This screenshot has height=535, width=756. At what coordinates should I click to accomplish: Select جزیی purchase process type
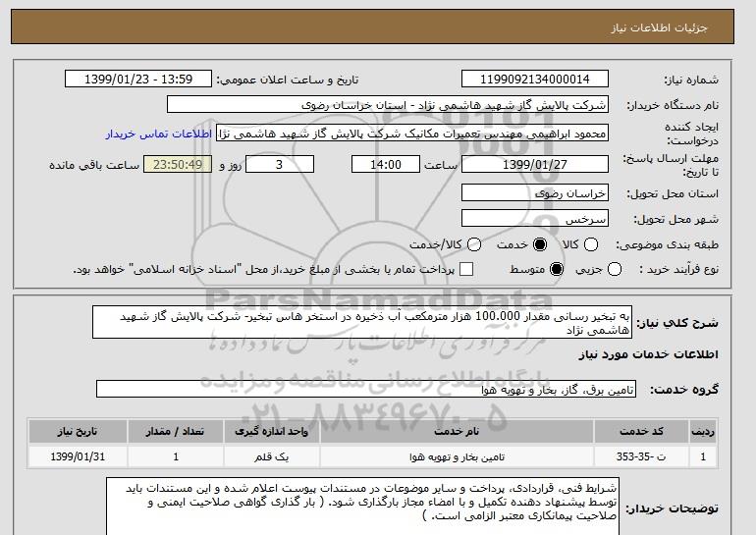click(615, 269)
